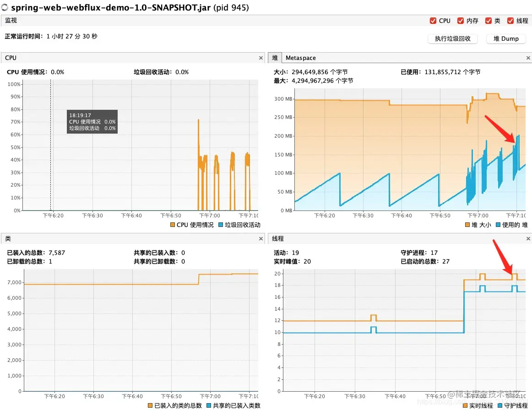Click blue 守护线程 legend swatch
This screenshot has width=532, height=410.
pos(500,405)
